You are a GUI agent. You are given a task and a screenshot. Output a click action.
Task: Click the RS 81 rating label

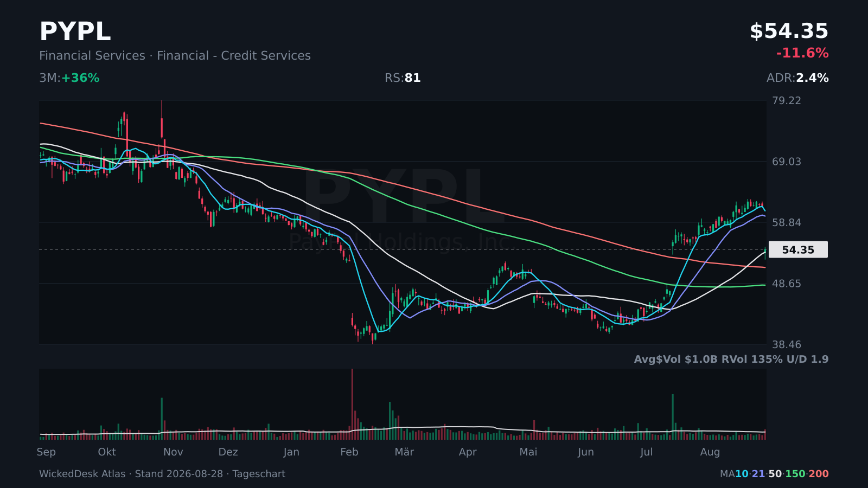click(x=403, y=78)
